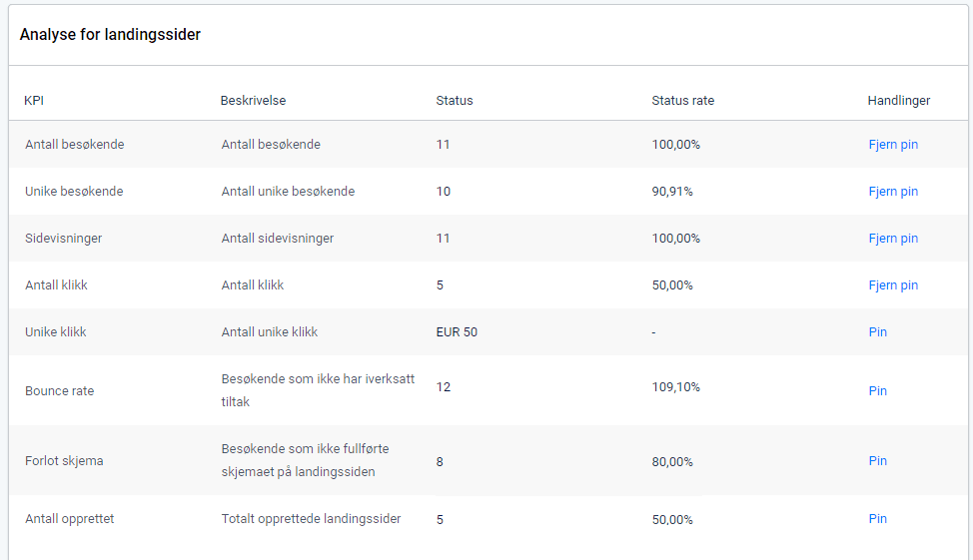Screen dimensions: 973x560
Task: Pin the Antall opprettet KPI
Action: [x=877, y=518]
